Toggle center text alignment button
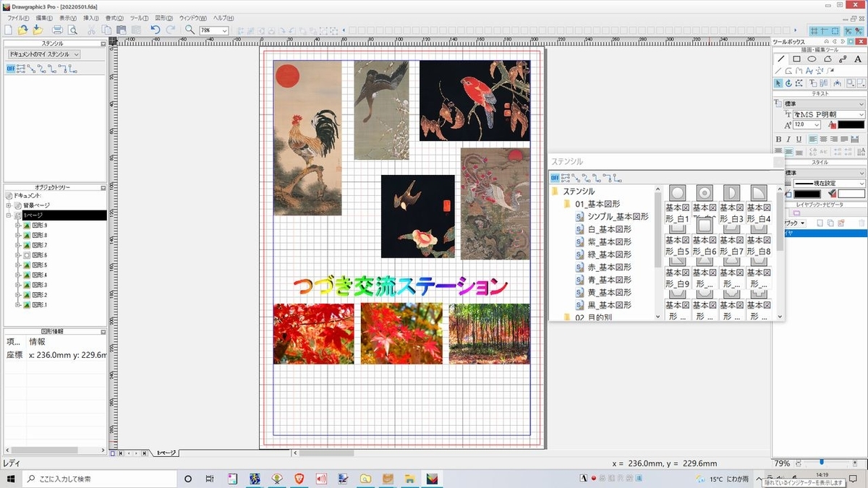Screen dimensions: 868x488 point(823,139)
